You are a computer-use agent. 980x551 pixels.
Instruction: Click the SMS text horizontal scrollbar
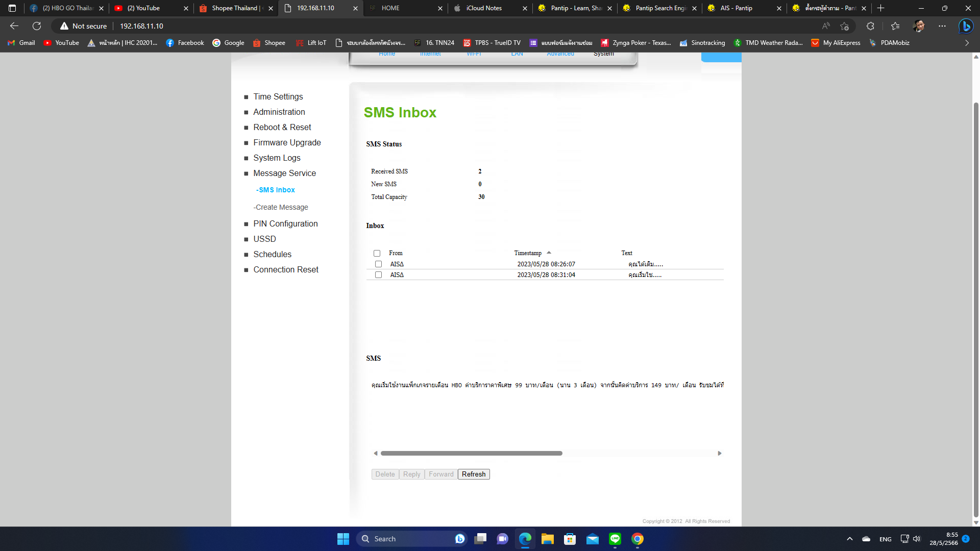(471, 454)
